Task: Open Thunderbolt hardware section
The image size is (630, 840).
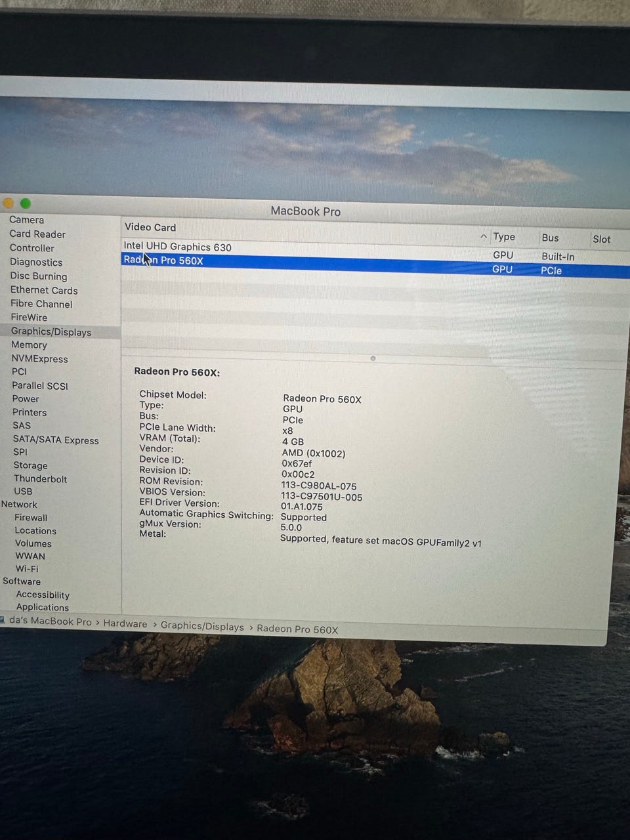Action: tap(41, 479)
